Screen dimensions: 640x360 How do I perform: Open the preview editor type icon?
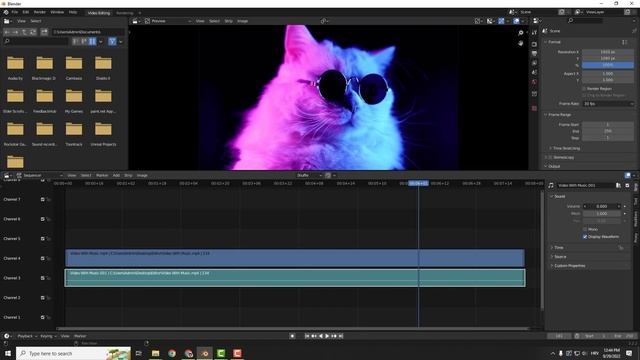(135, 21)
